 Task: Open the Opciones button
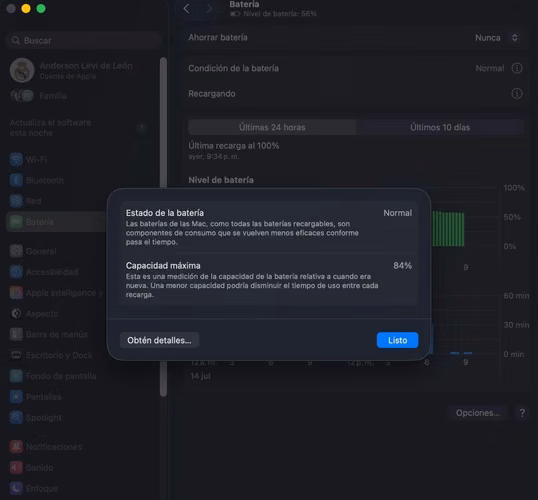pos(478,413)
